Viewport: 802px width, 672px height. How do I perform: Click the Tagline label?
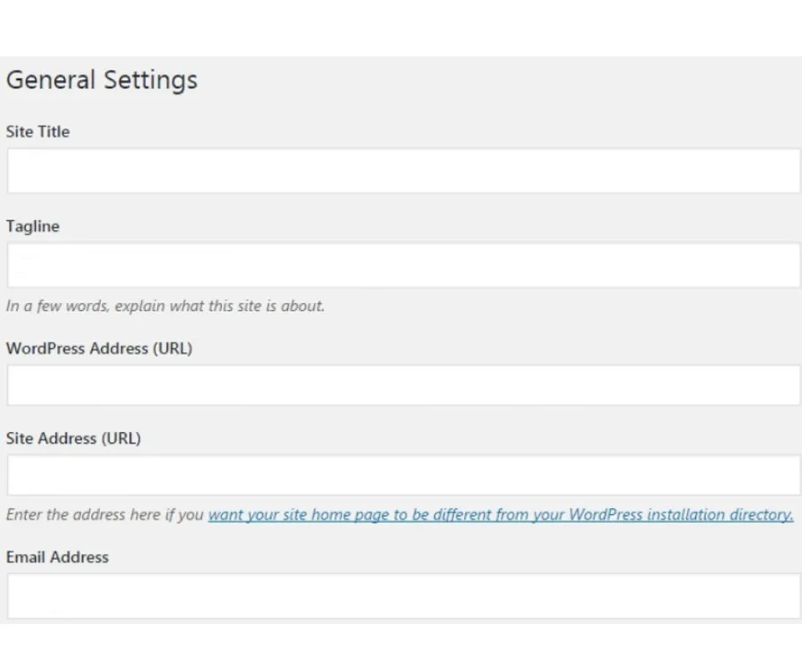pos(32,226)
